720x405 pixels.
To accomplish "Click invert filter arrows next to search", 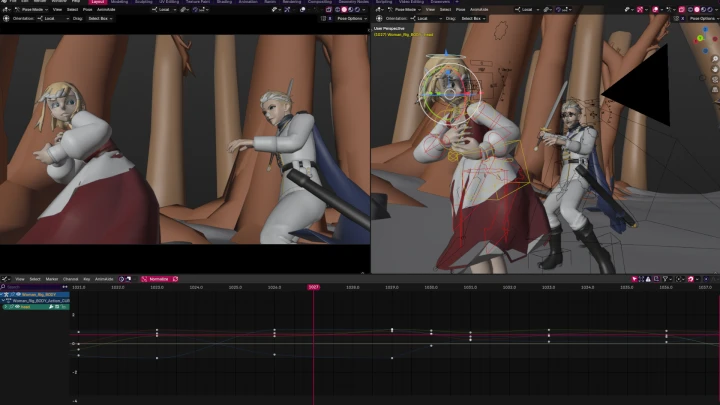I will pos(65,287).
